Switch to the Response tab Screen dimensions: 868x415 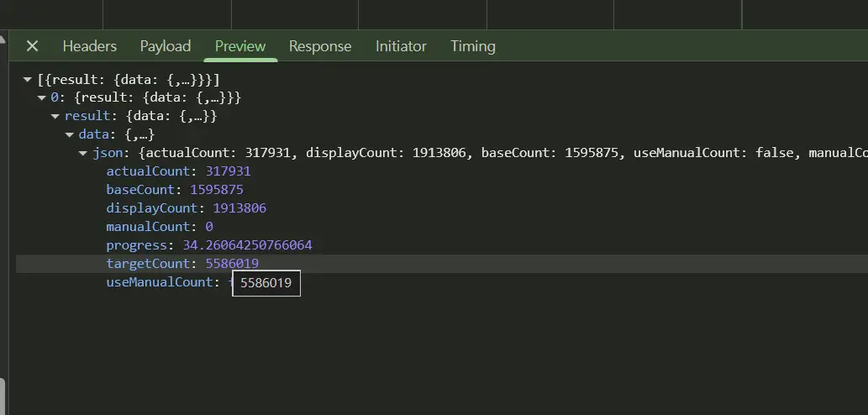[320, 46]
